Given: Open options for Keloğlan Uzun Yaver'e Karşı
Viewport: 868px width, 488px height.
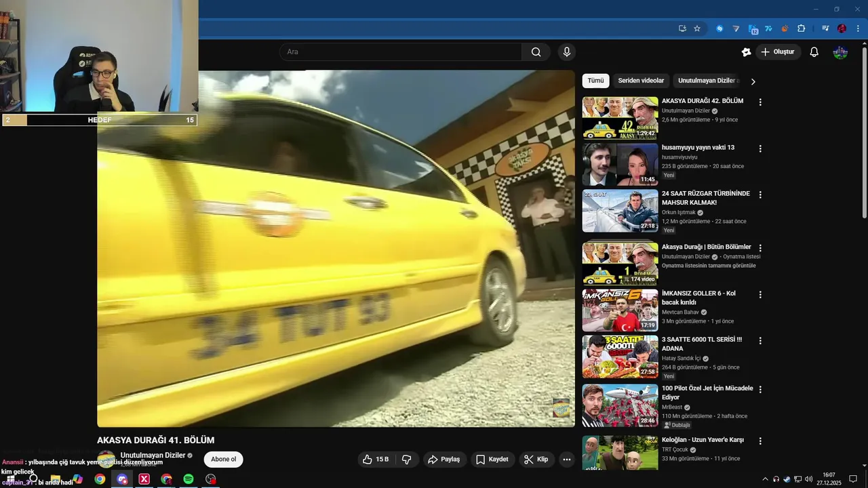Looking at the screenshot, I should [x=760, y=441].
